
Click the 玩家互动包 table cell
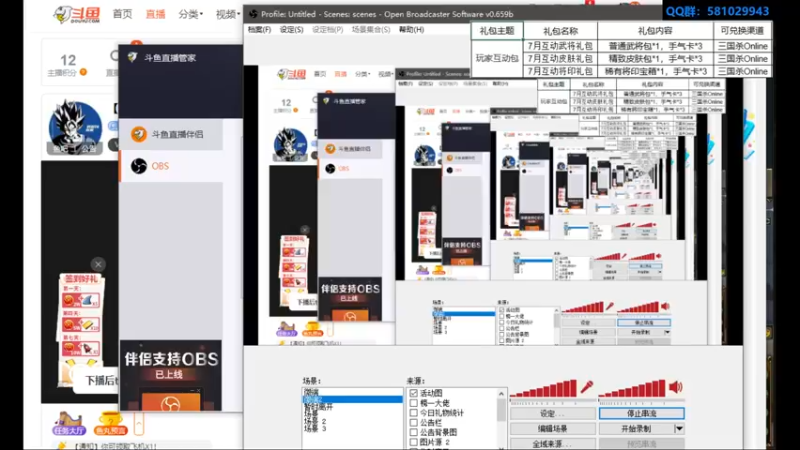pyautogui.click(x=497, y=58)
